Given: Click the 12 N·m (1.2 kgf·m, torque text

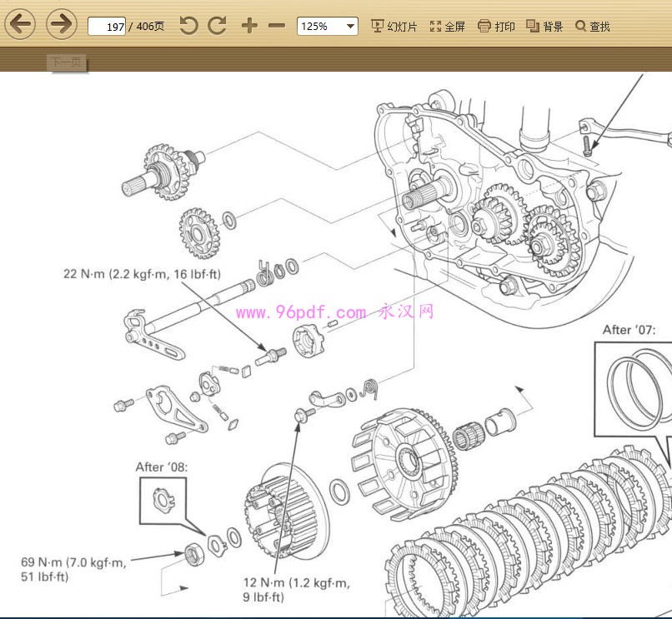Looking at the screenshot, I should (x=297, y=582).
